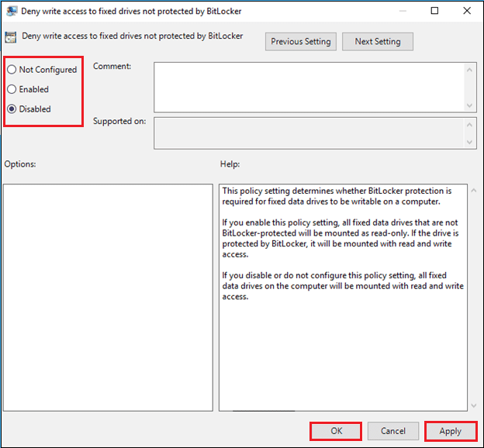Image resolution: width=484 pixels, height=448 pixels.
Task: Click the Supported on scroll up arrow
Action: 470,124
